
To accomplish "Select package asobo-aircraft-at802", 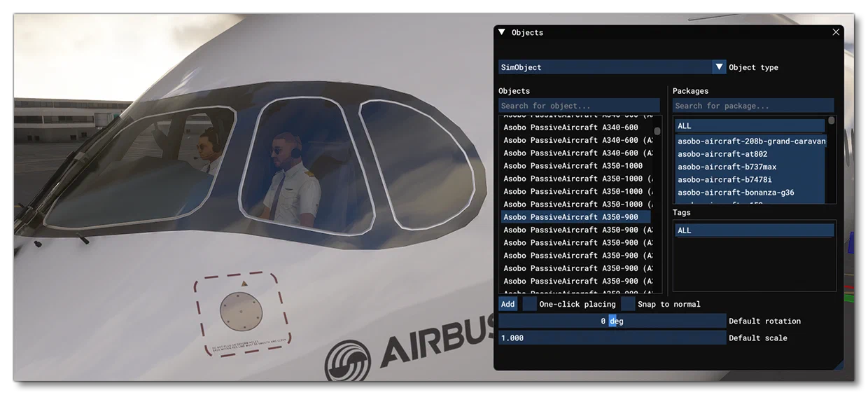I will coord(750,154).
